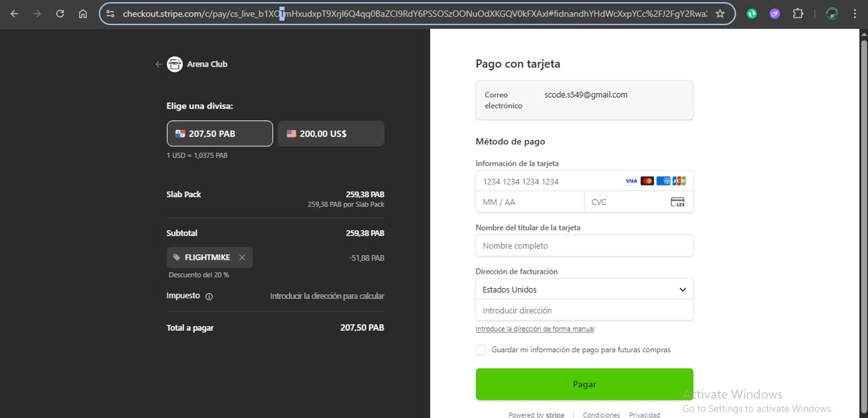Click the card number input field

(584, 181)
